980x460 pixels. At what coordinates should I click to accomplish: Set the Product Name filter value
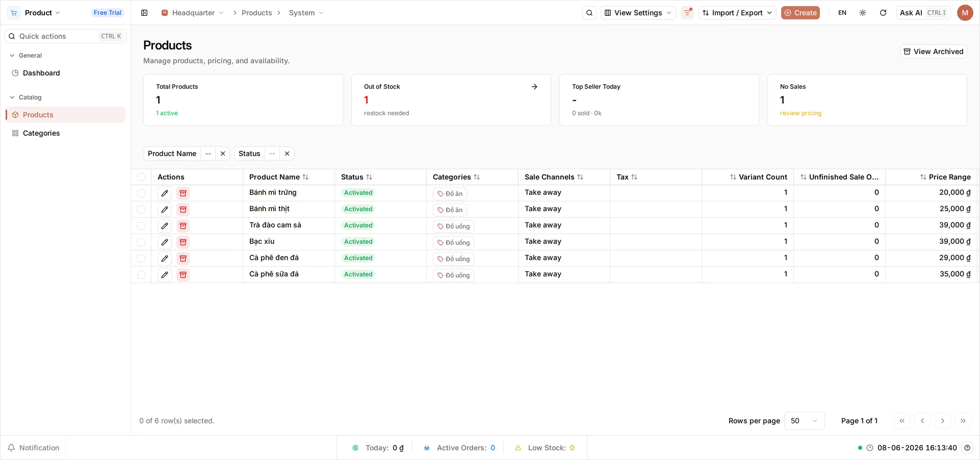coord(208,154)
